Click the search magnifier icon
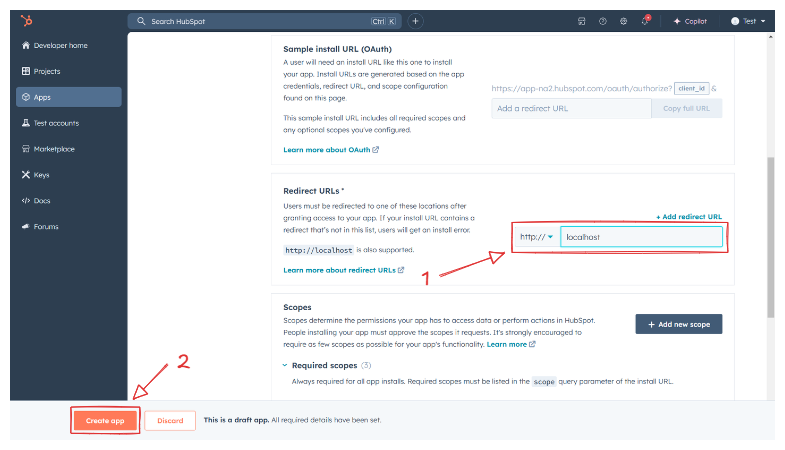This screenshot has height=450, width=785. 141,21
